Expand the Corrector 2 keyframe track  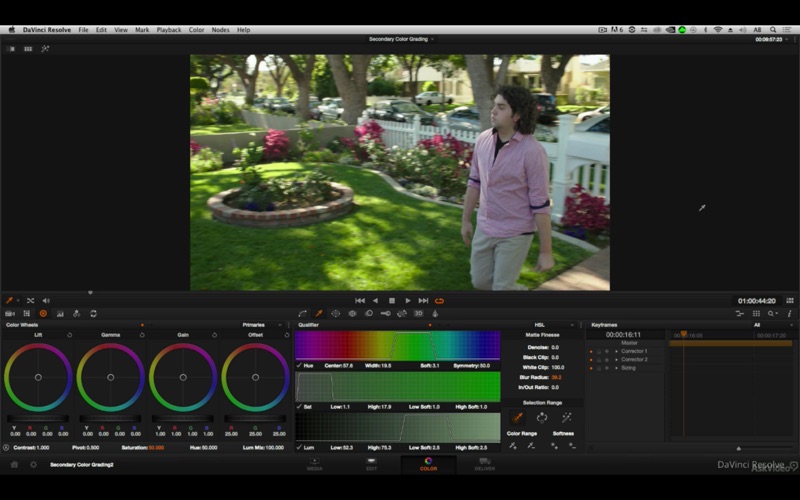coord(616,360)
